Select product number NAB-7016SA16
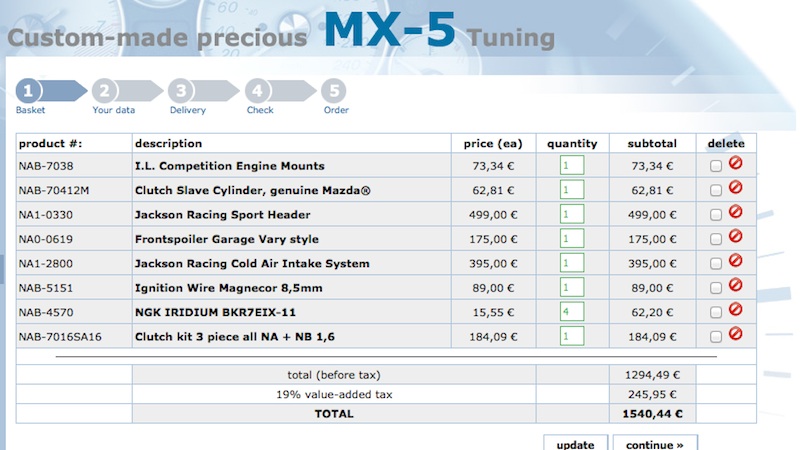This screenshot has width=800, height=450. point(60,337)
